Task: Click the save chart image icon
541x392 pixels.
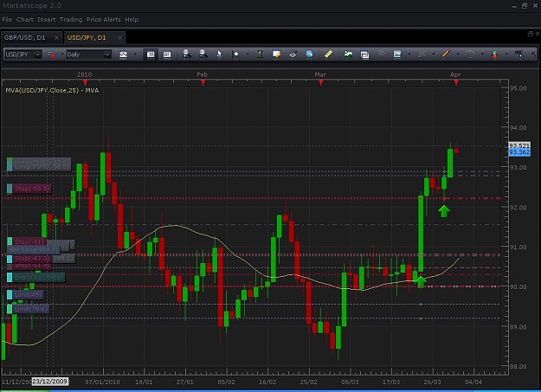Action: click(397, 55)
